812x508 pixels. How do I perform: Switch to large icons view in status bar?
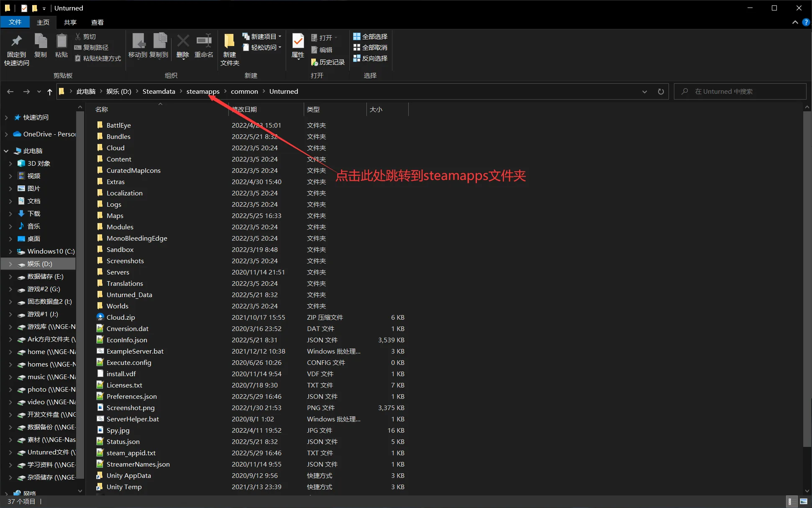click(x=804, y=501)
